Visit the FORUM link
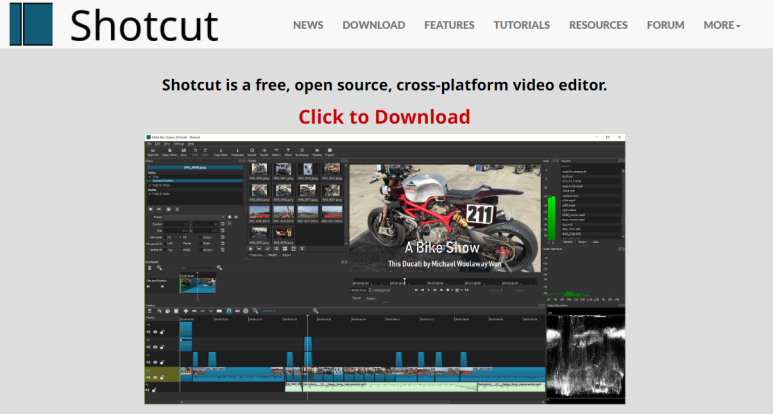This screenshot has height=414, width=773. [665, 25]
